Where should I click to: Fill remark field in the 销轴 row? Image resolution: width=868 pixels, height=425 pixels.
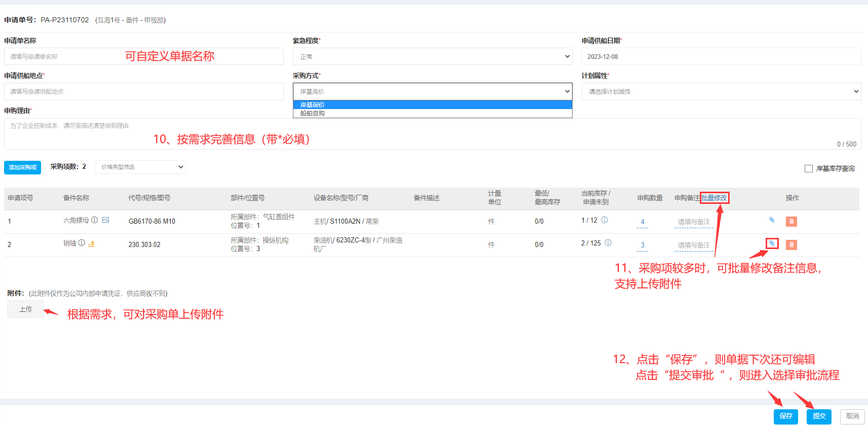pos(694,245)
